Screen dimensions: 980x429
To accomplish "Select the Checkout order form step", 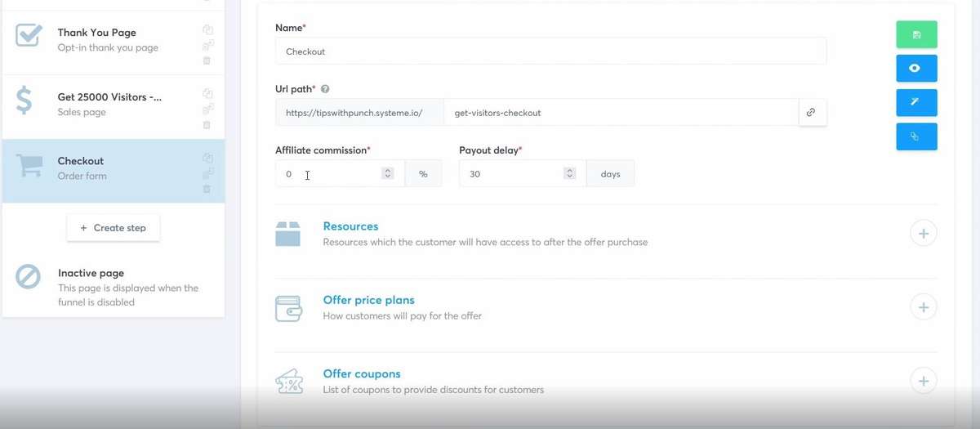I will point(114,171).
